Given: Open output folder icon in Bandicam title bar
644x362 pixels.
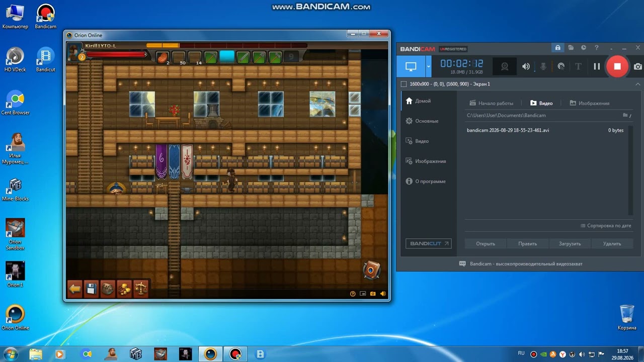Looking at the screenshot, I should click(x=571, y=48).
